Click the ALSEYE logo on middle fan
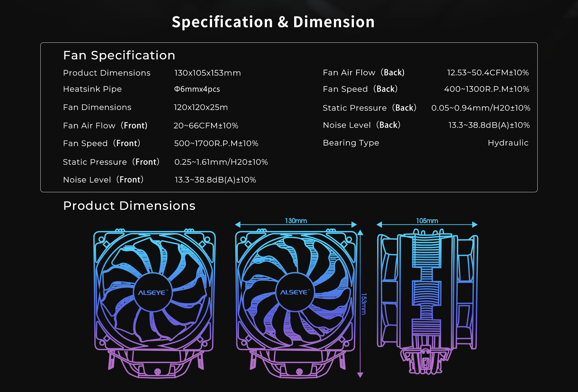Screen dimensions: 578x392 (x=294, y=292)
